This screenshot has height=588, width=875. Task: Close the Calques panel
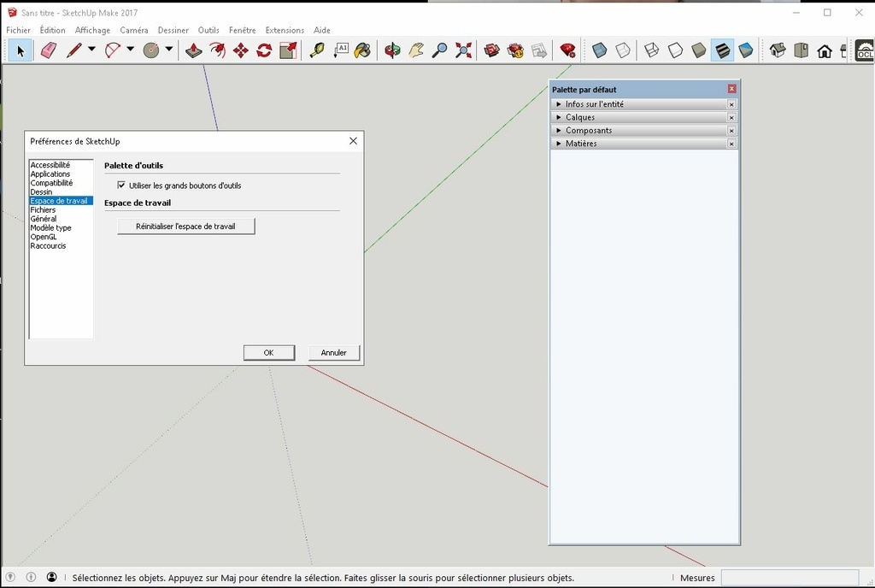(x=731, y=117)
